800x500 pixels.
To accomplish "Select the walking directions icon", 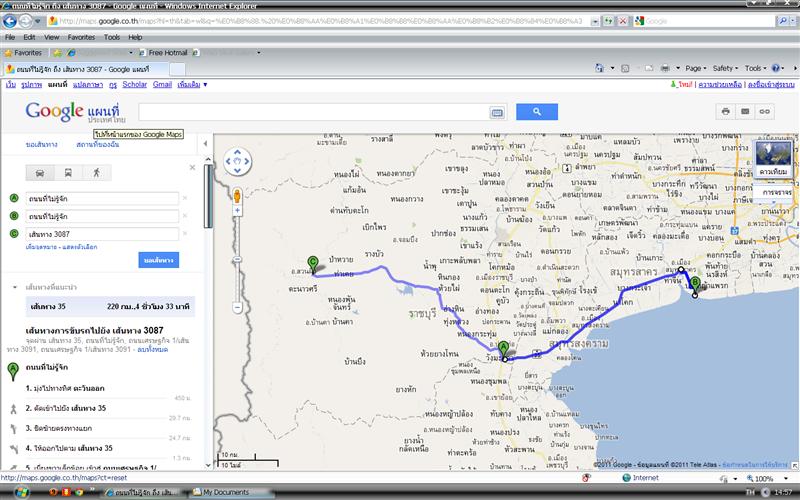I will [x=97, y=173].
